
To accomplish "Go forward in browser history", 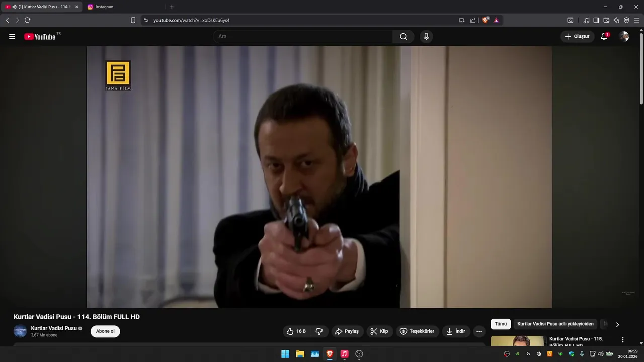I will click(17, 20).
